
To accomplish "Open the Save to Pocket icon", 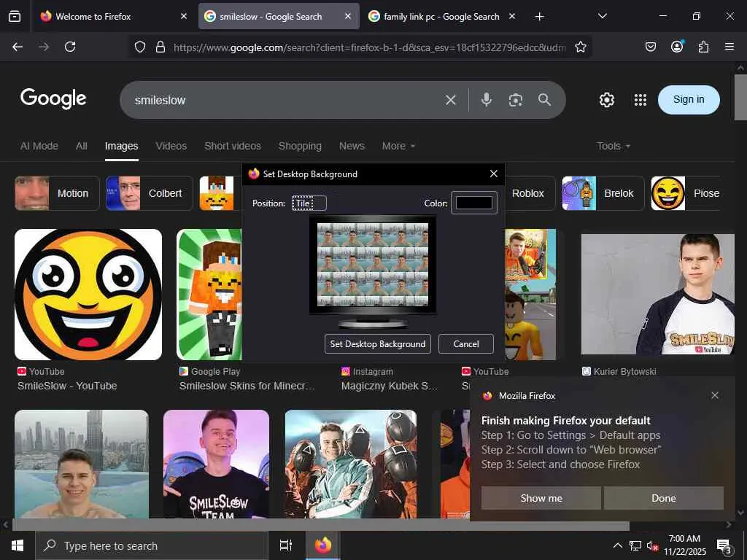I will [651, 47].
